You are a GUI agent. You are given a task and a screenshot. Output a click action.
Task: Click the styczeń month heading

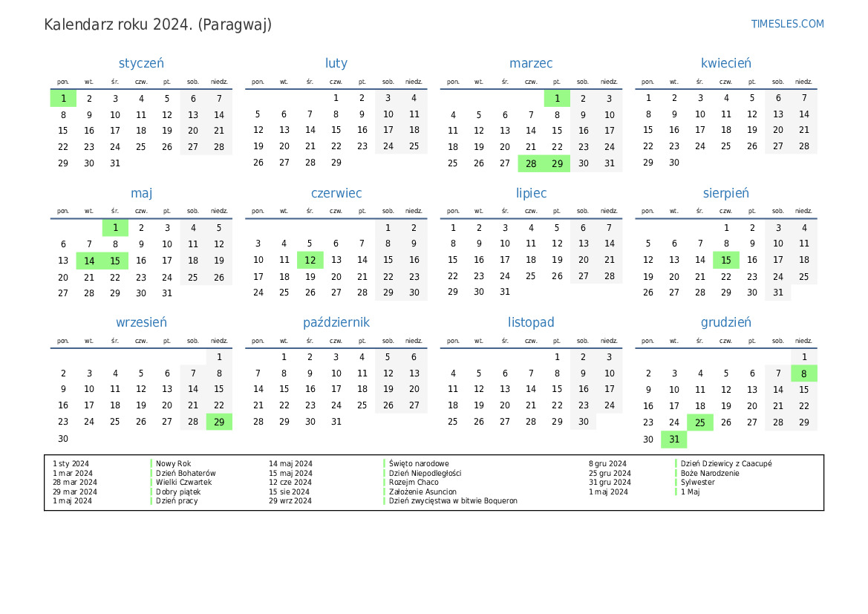[141, 64]
